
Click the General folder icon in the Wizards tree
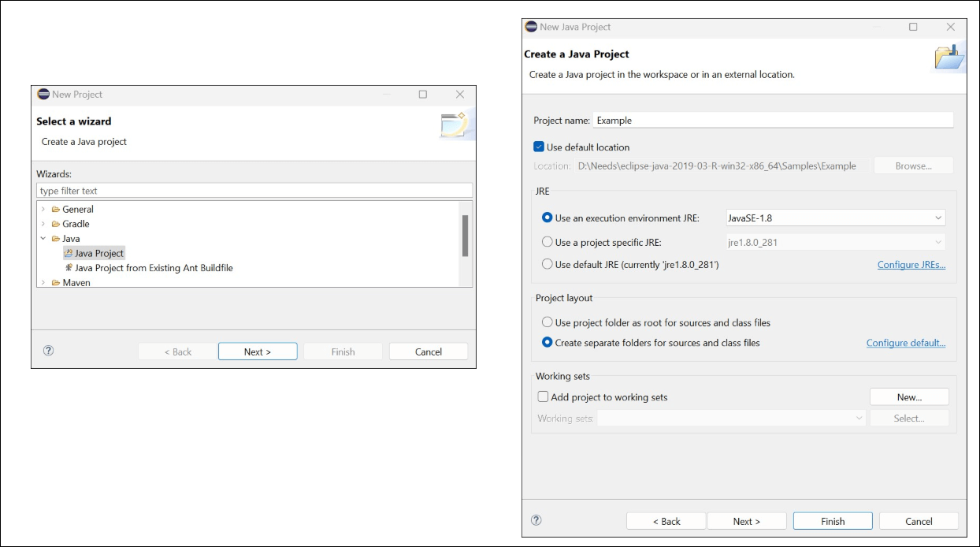[x=56, y=210]
